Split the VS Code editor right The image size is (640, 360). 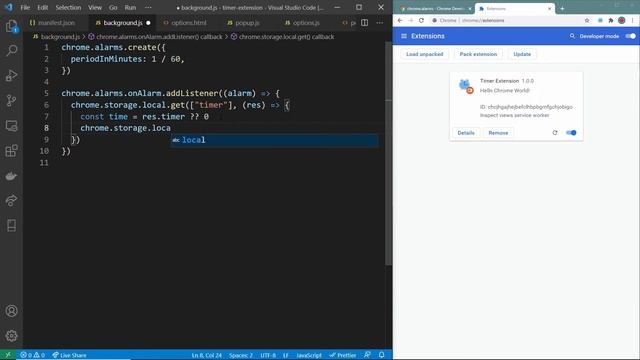pyautogui.click(x=364, y=23)
